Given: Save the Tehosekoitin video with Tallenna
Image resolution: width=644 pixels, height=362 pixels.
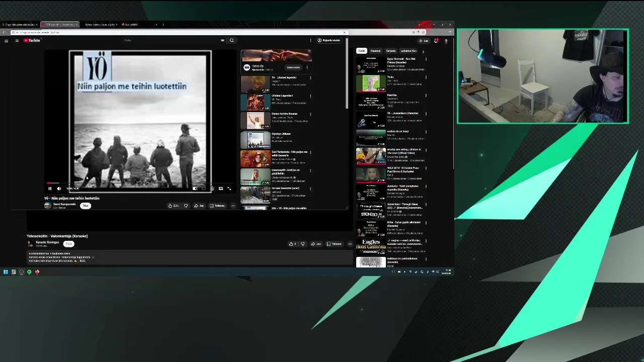Looking at the screenshot, I should pos(334,244).
